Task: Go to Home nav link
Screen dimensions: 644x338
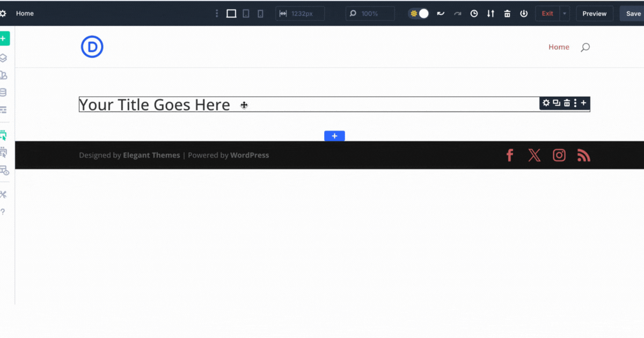Action: tap(559, 47)
